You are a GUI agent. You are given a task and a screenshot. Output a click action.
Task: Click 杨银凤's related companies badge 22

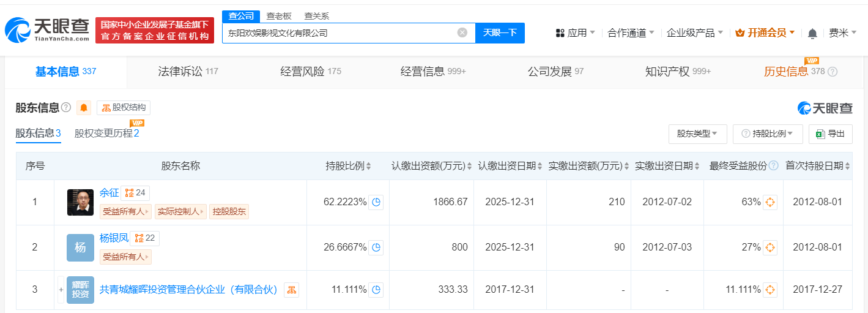click(145, 238)
